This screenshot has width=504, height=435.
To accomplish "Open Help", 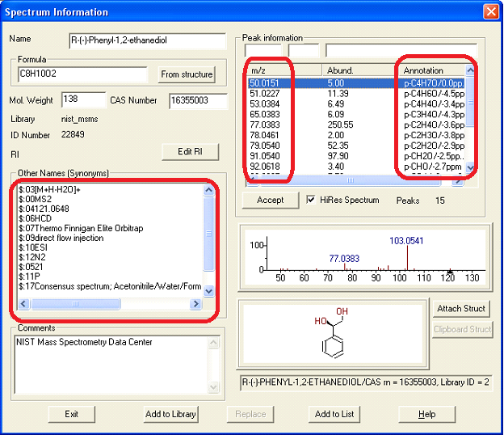I will pyautogui.click(x=426, y=414).
